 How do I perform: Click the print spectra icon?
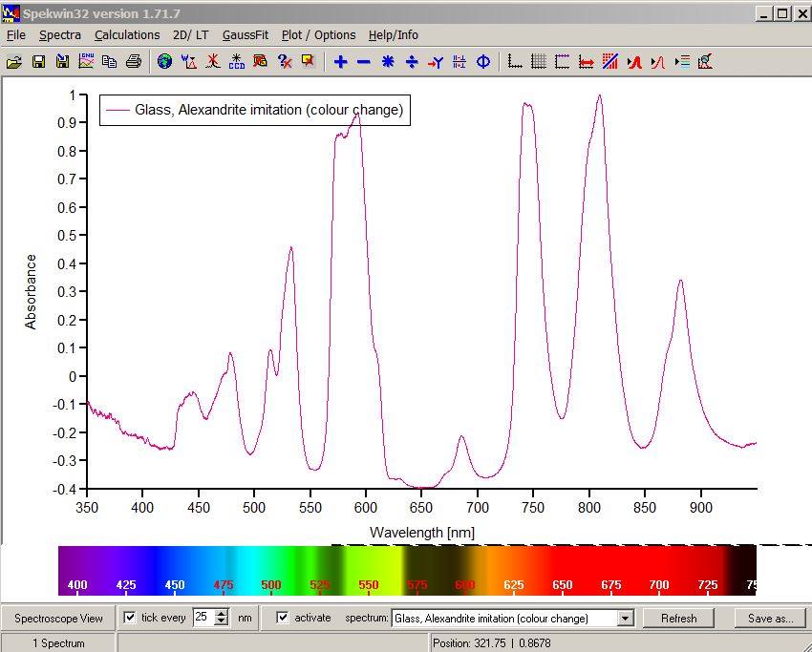pyautogui.click(x=132, y=60)
